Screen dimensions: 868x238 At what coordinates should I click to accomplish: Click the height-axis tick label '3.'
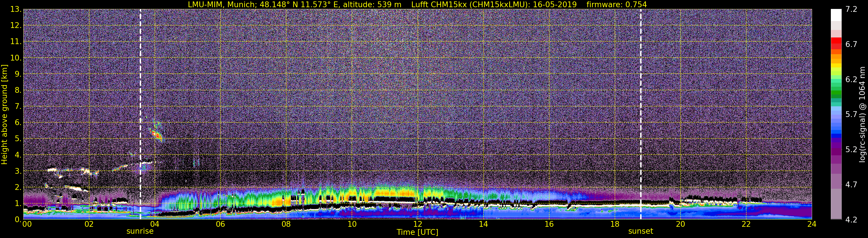(18, 171)
